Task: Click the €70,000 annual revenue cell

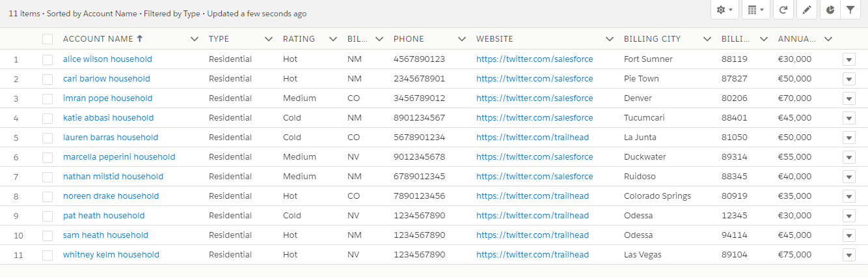Action: click(794, 98)
